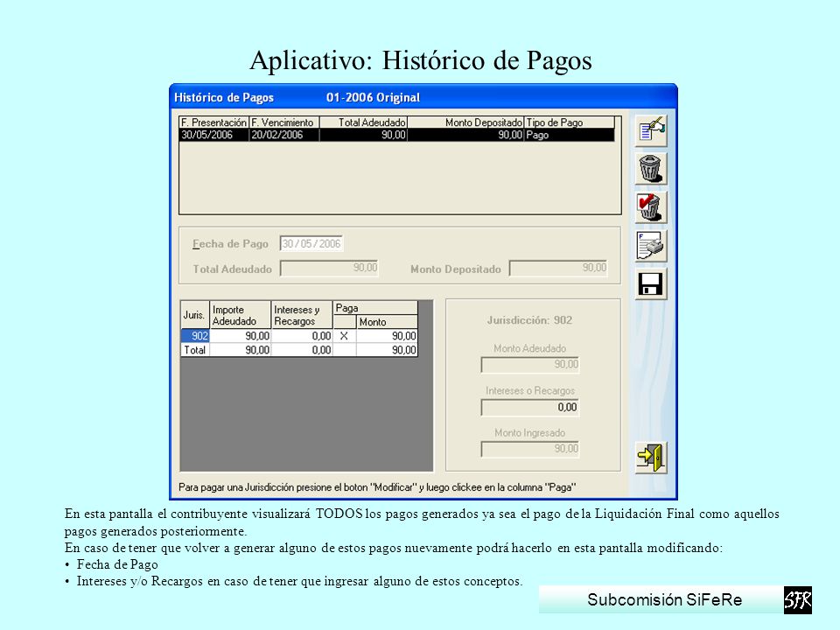840x630 pixels.
Task: Click the Tipo de Pago column header
Action: (570, 122)
